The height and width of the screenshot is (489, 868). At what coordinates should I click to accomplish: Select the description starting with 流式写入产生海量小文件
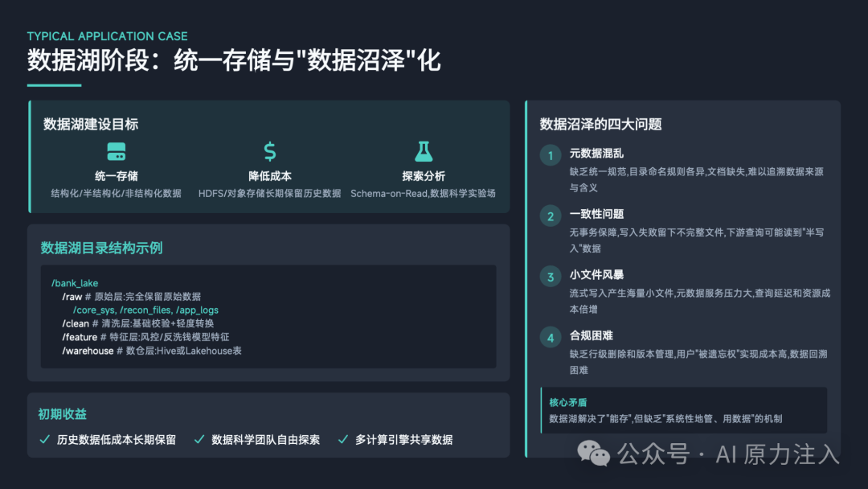click(700, 302)
